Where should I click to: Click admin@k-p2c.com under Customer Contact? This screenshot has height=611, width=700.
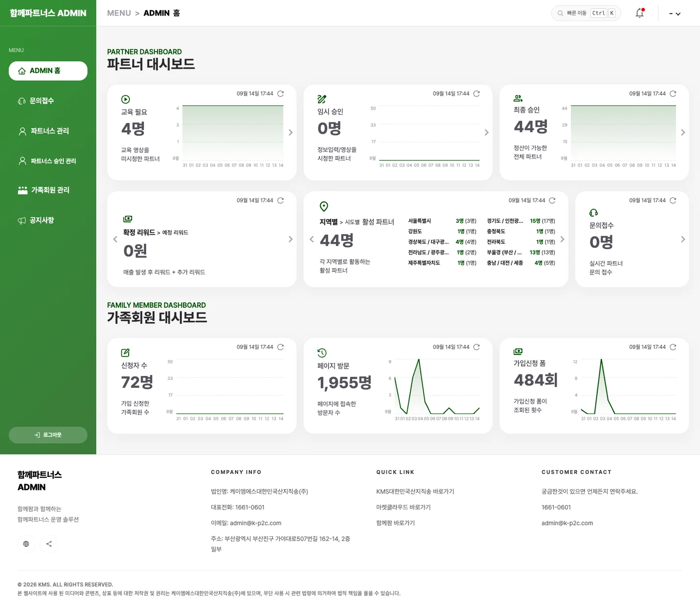[x=567, y=523]
